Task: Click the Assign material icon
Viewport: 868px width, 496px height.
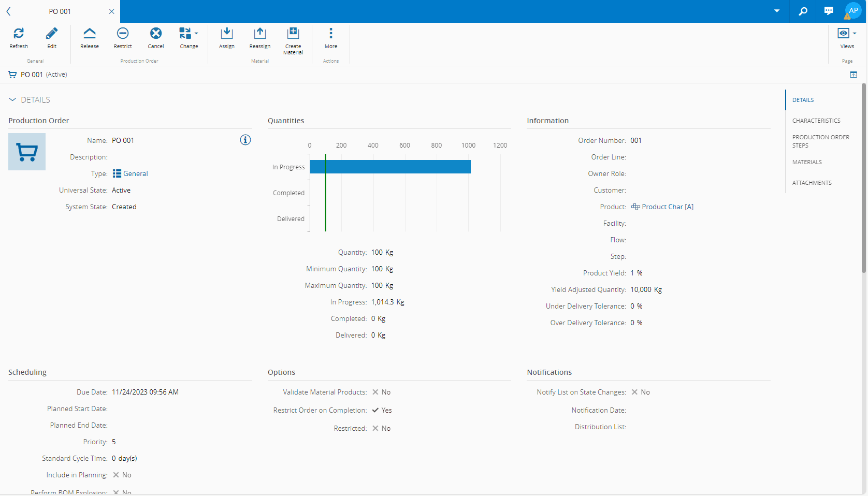Action: [x=226, y=34]
